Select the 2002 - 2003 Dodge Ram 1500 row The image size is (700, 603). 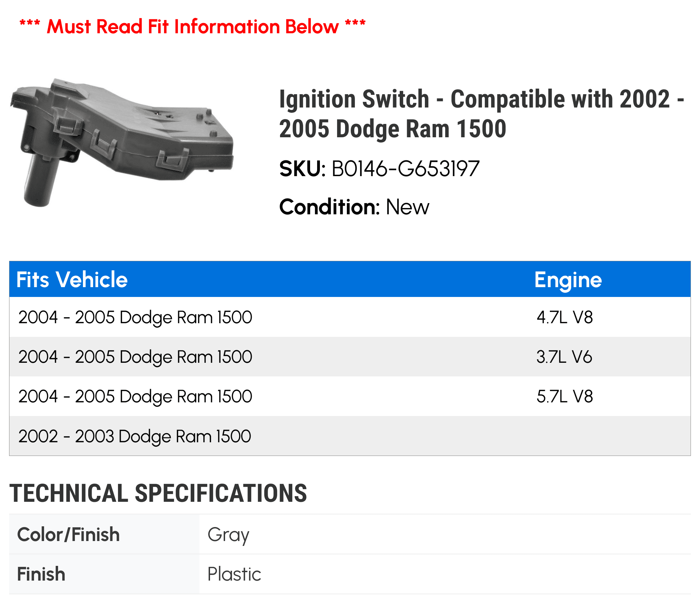tap(135, 436)
